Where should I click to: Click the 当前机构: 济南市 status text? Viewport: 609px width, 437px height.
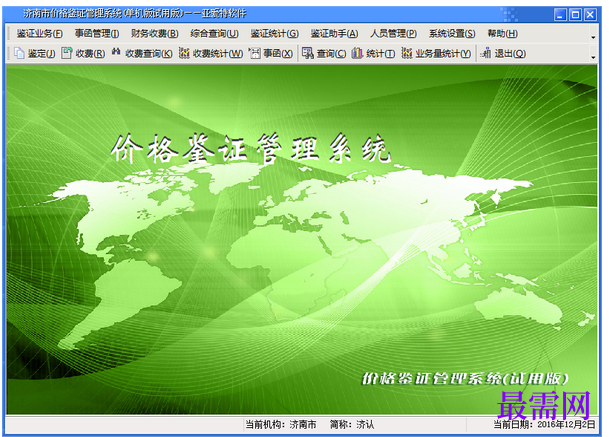281,425
